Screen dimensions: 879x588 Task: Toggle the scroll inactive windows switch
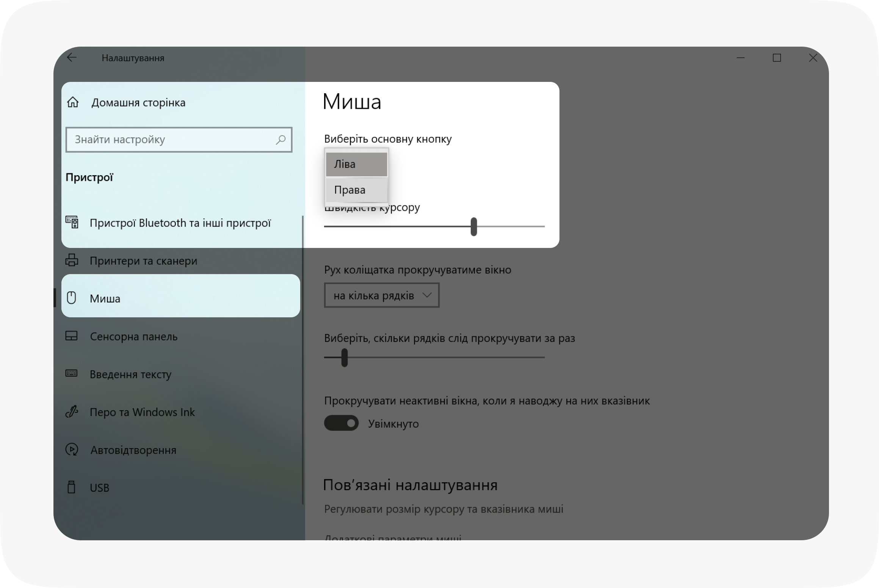point(341,423)
